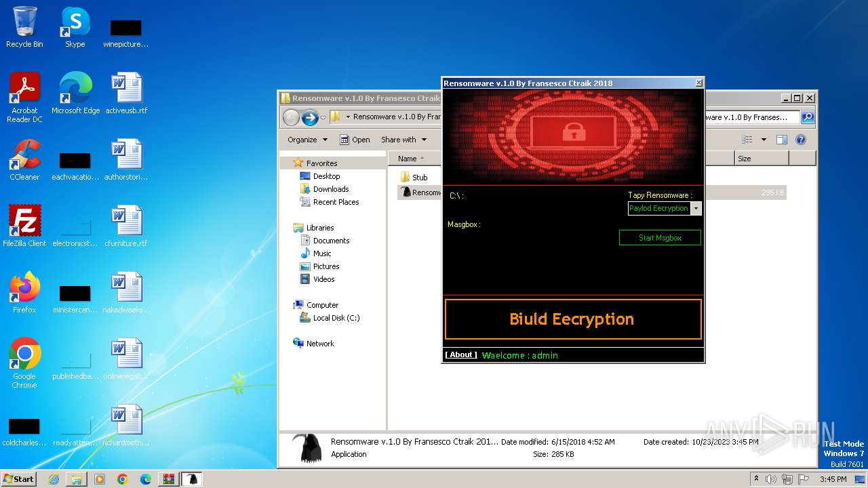This screenshot has height=488, width=868.
Task: Open Internet Explorer in taskbar
Action: (x=54, y=479)
